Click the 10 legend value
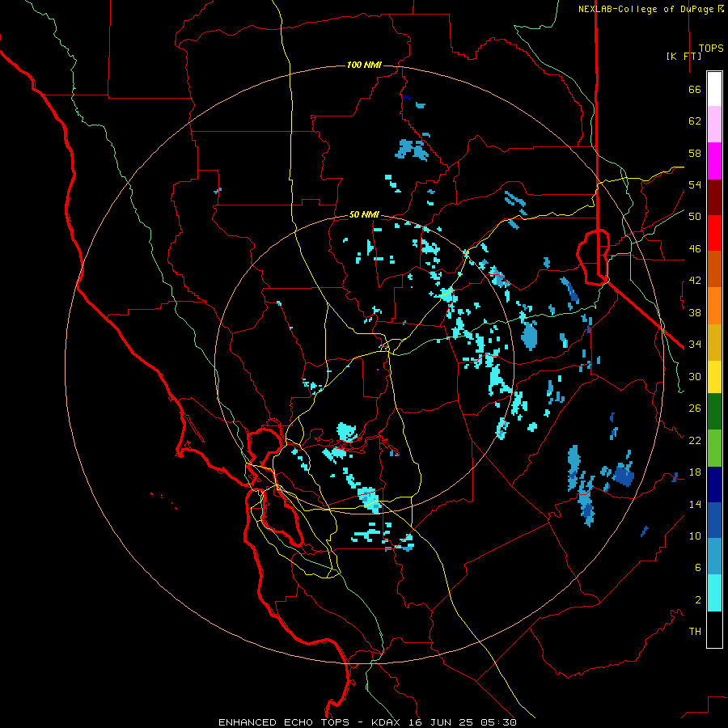The height and width of the screenshot is (728, 728). tap(695, 536)
